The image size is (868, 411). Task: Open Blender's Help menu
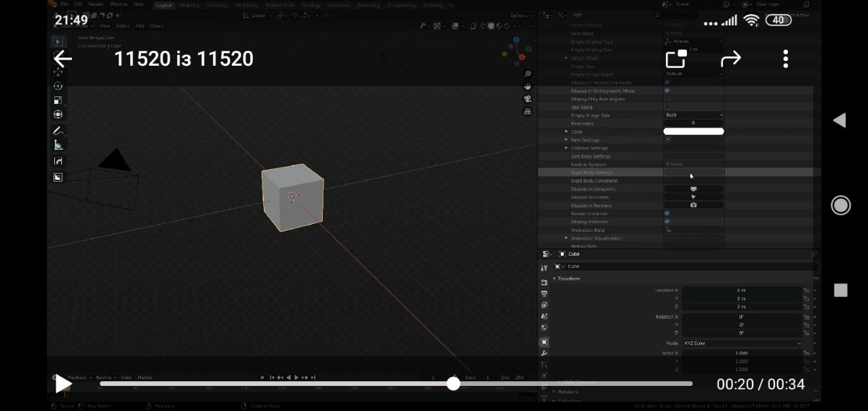pyautogui.click(x=138, y=5)
